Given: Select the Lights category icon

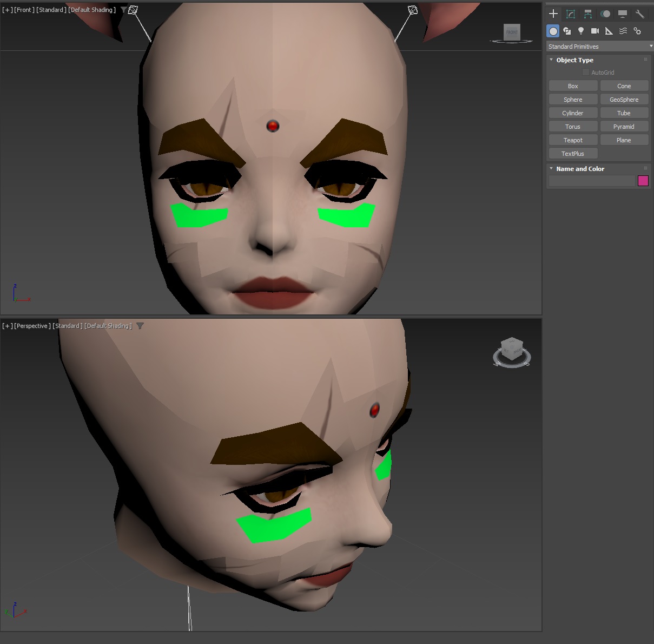Looking at the screenshot, I should pyautogui.click(x=581, y=31).
